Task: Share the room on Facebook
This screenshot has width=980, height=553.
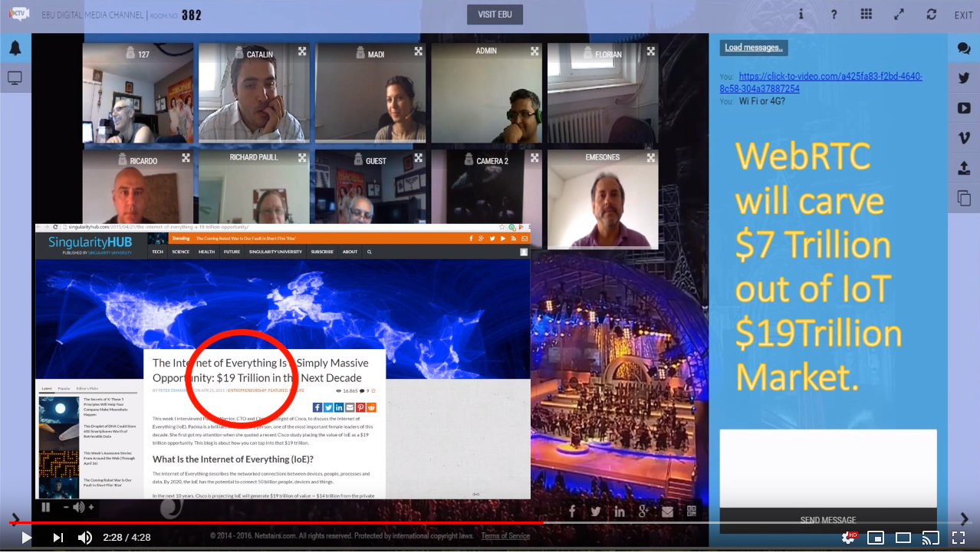Action: click(572, 512)
